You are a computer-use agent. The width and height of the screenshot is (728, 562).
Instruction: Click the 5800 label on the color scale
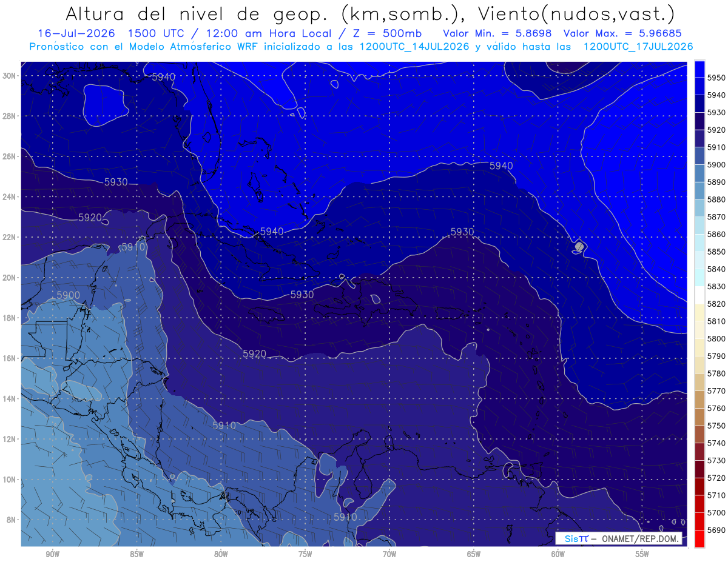click(716, 338)
